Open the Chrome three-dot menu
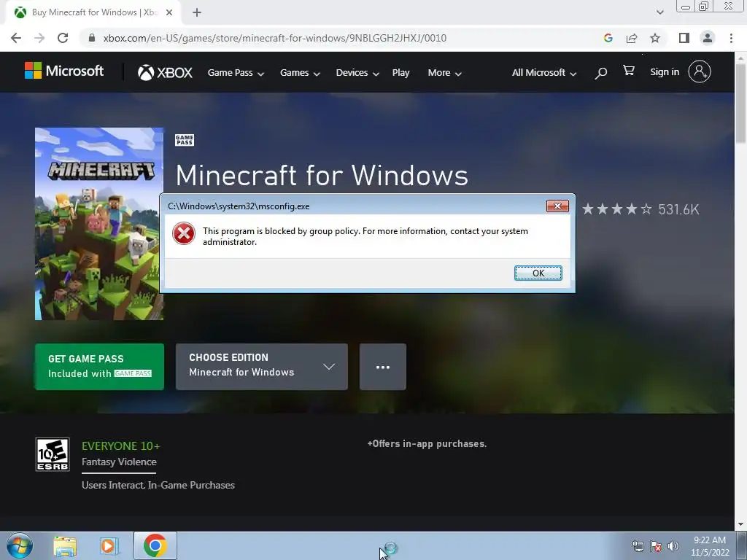 (731, 38)
